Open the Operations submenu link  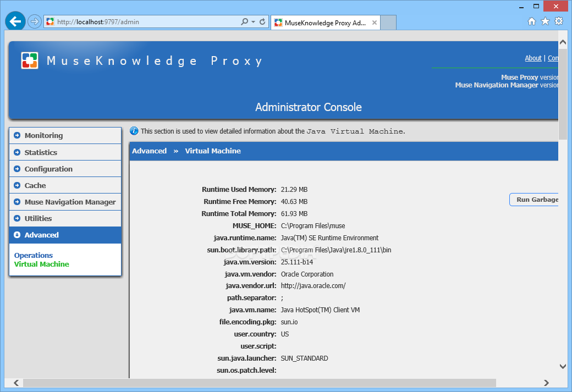(33, 255)
